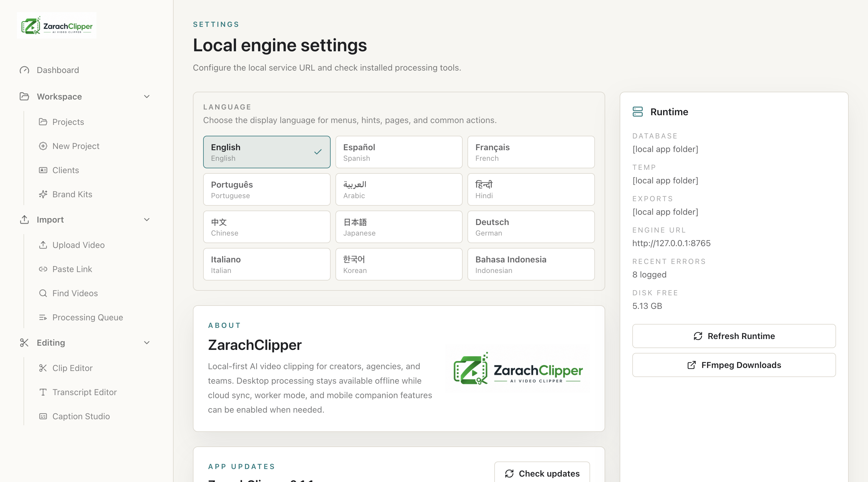Click the Workspace folder icon
The width and height of the screenshot is (868, 482).
pos(24,97)
